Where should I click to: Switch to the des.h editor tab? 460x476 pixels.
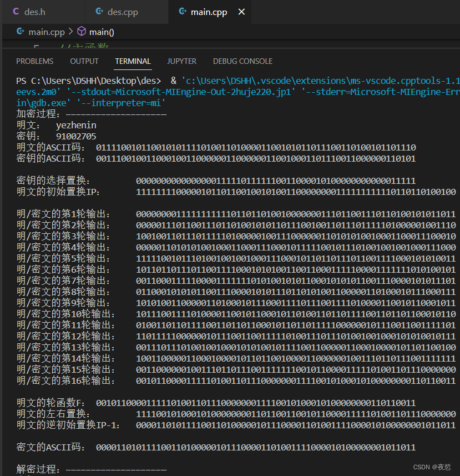pyautogui.click(x=34, y=12)
